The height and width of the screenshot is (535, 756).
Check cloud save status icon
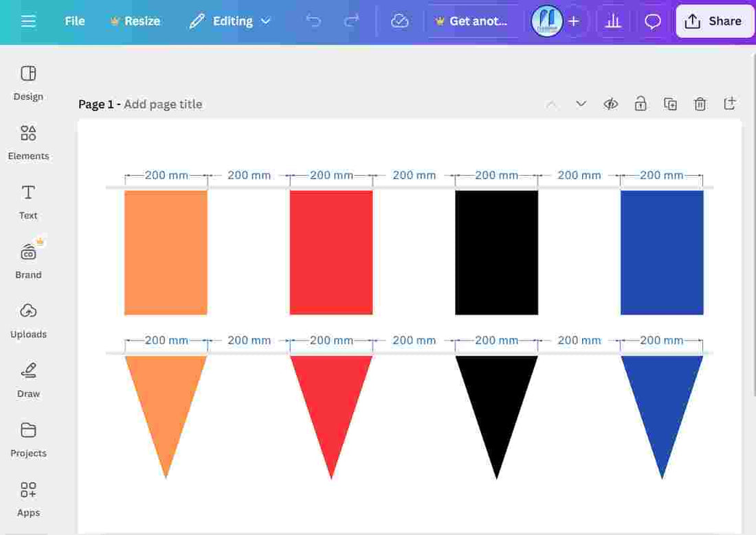pos(400,21)
